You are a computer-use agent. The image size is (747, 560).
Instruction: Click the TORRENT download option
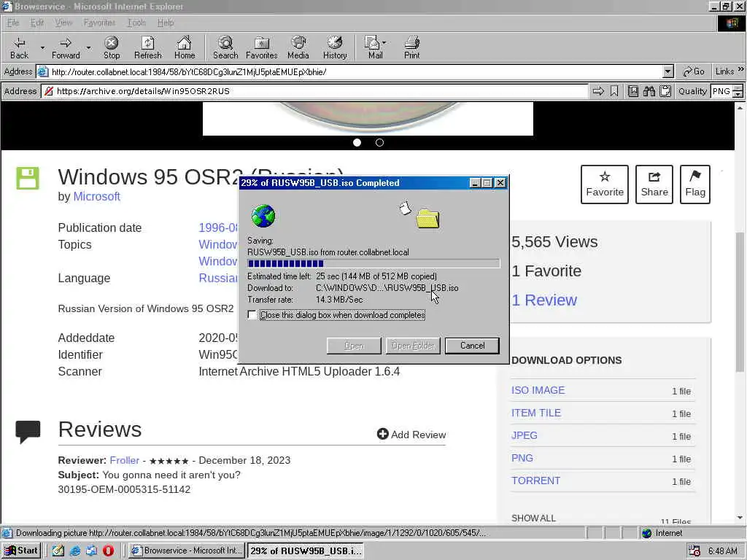tap(535, 481)
